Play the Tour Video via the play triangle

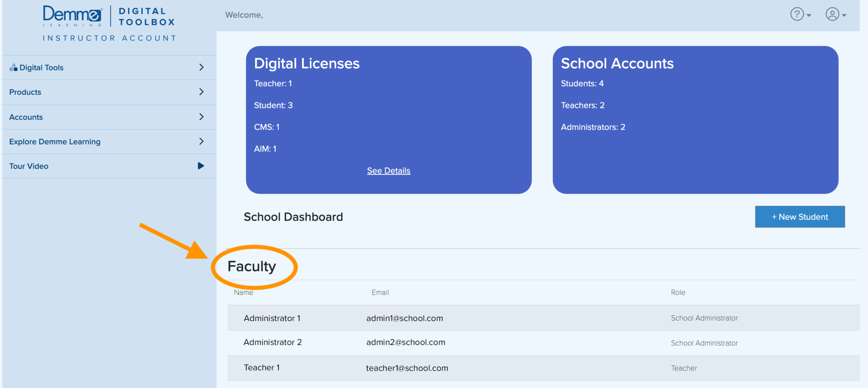(201, 166)
